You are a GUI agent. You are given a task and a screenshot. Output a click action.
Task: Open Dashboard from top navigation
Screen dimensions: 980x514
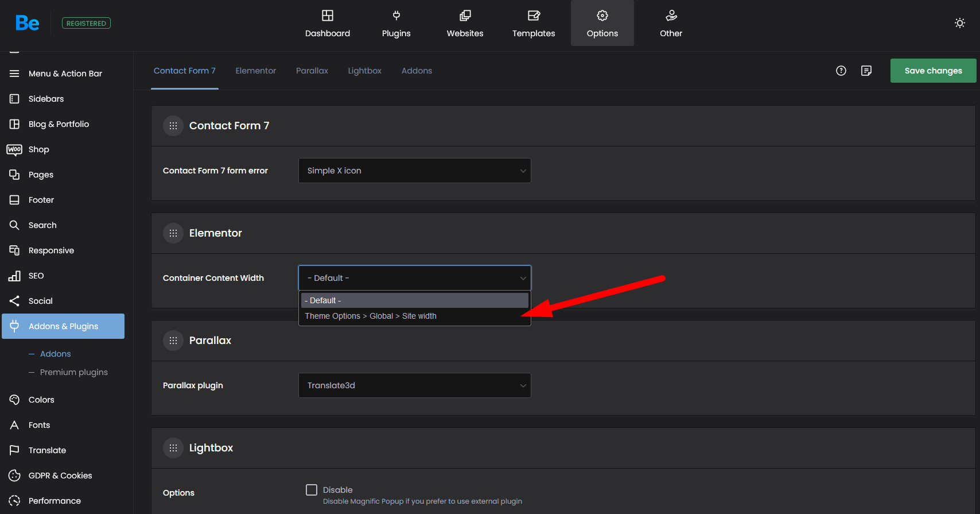328,24
